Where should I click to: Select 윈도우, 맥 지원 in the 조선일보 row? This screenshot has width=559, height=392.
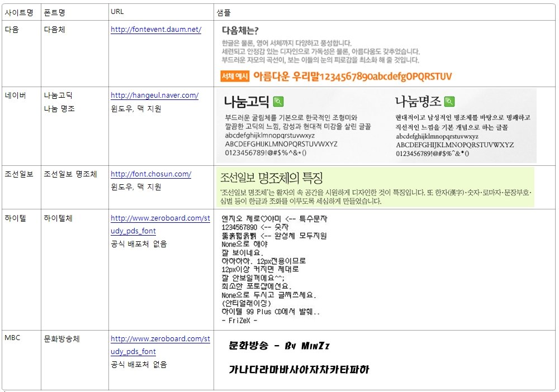click(x=136, y=187)
